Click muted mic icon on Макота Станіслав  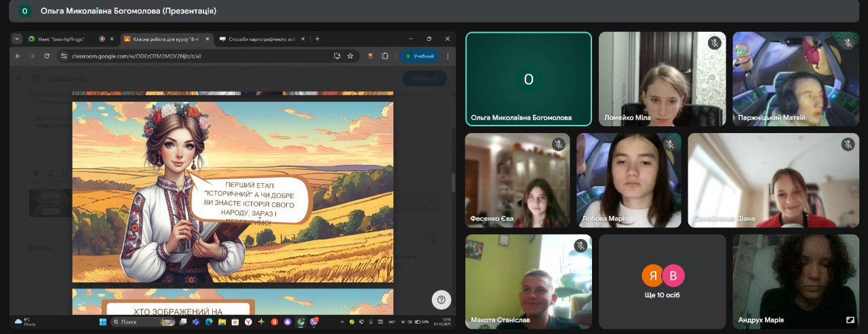580,246
